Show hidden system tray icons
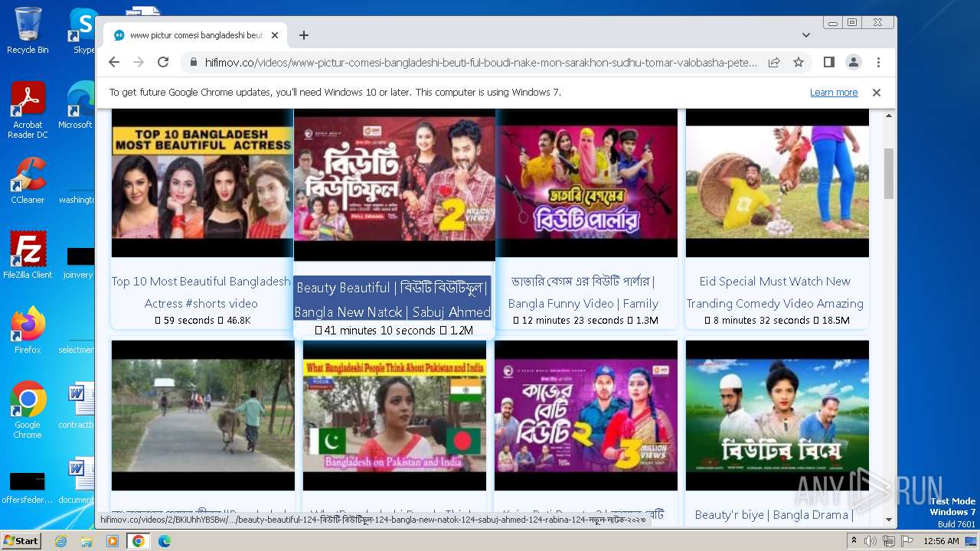 pyautogui.click(x=854, y=541)
